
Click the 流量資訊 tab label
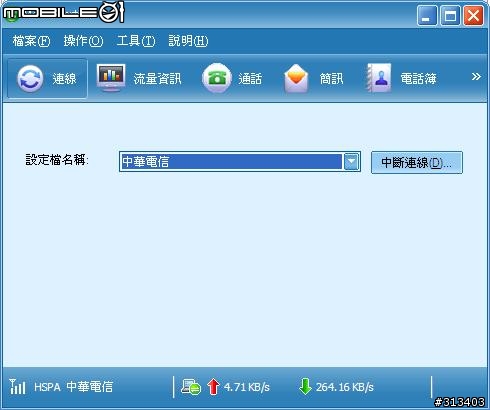157,79
